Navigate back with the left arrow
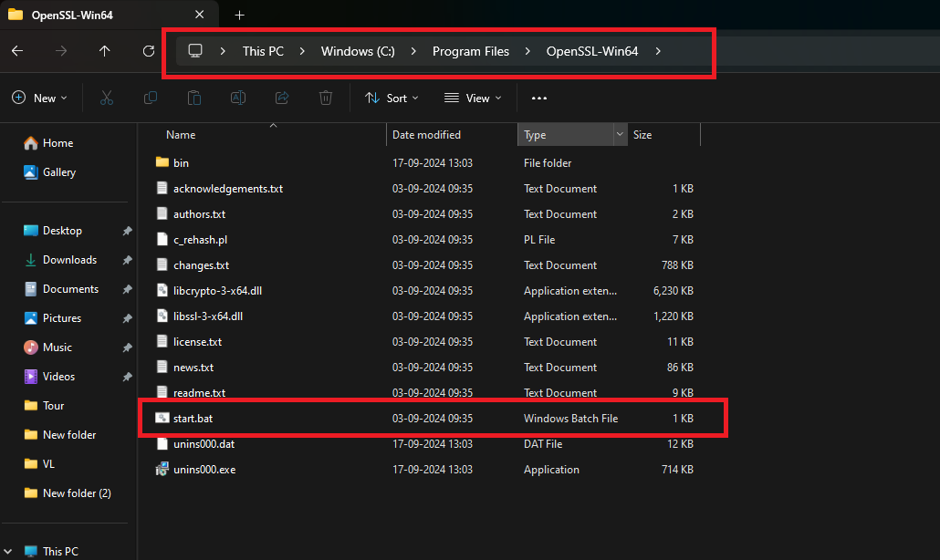Image resolution: width=940 pixels, height=560 pixels. (17, 51)
